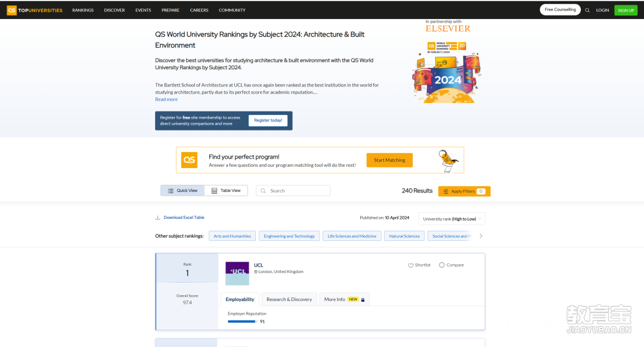Screen dimensions: 644x347
Task: Expand subject rankings with right chevron
Action: [481, 236]
